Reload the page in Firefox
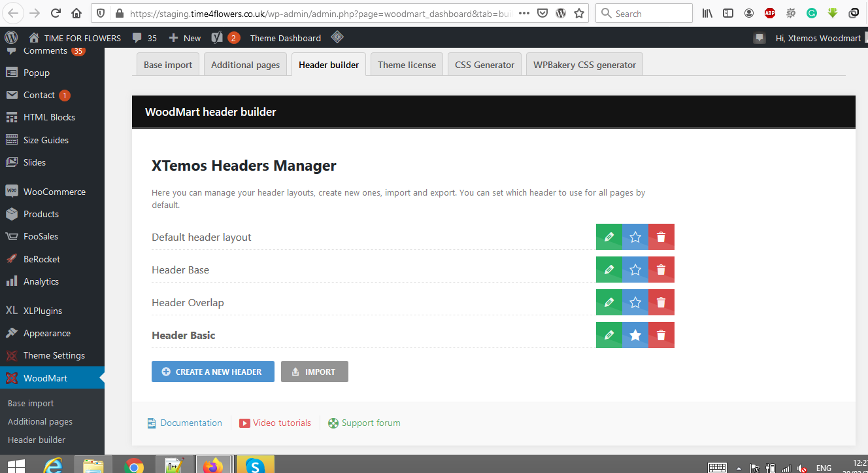Image resolution: width=868 pixels, height=473 pixels. (x=56, y=13)
